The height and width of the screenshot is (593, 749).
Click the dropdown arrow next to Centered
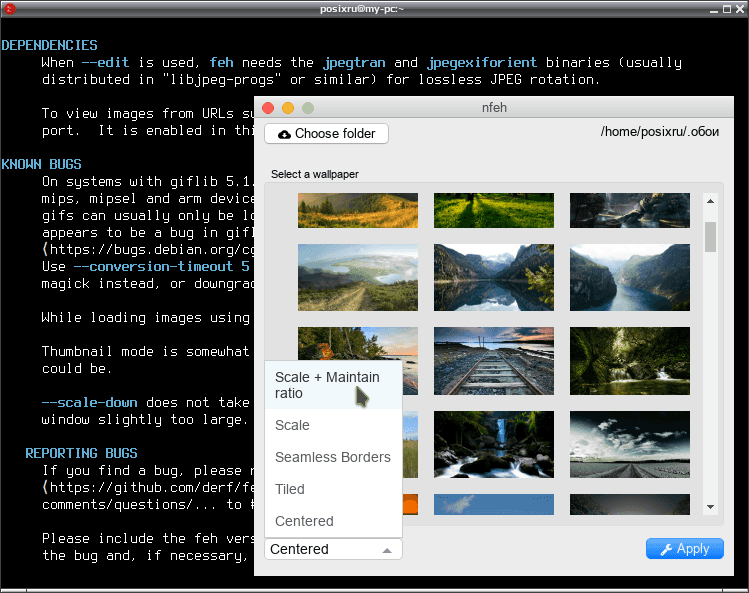pyautogui.click(x=387, y=550)
